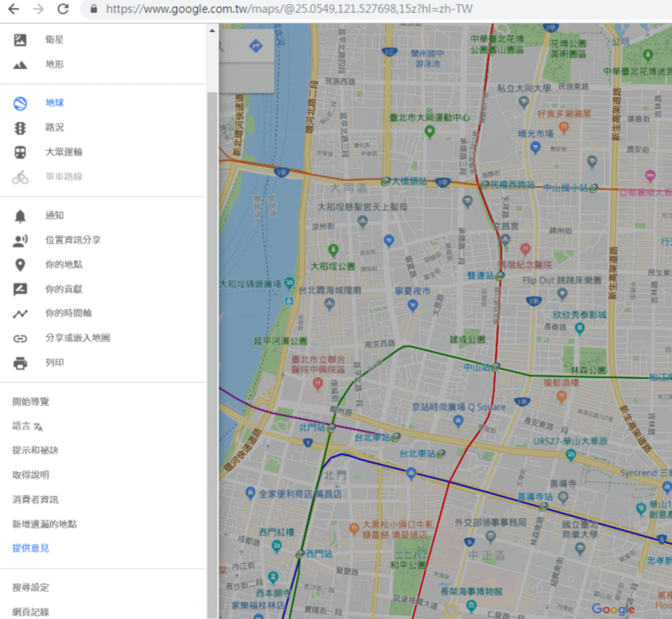Open the 地球 globe view icon

(21, 103)
